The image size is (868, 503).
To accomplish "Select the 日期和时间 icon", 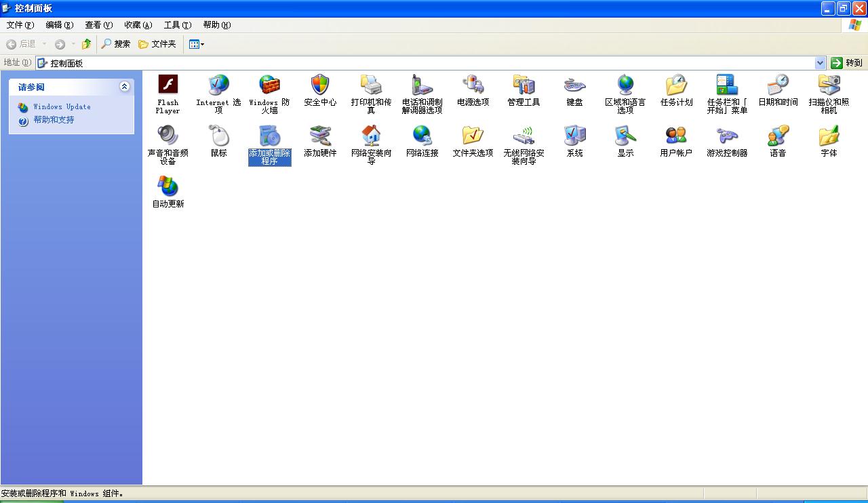I will coord(778,85).
